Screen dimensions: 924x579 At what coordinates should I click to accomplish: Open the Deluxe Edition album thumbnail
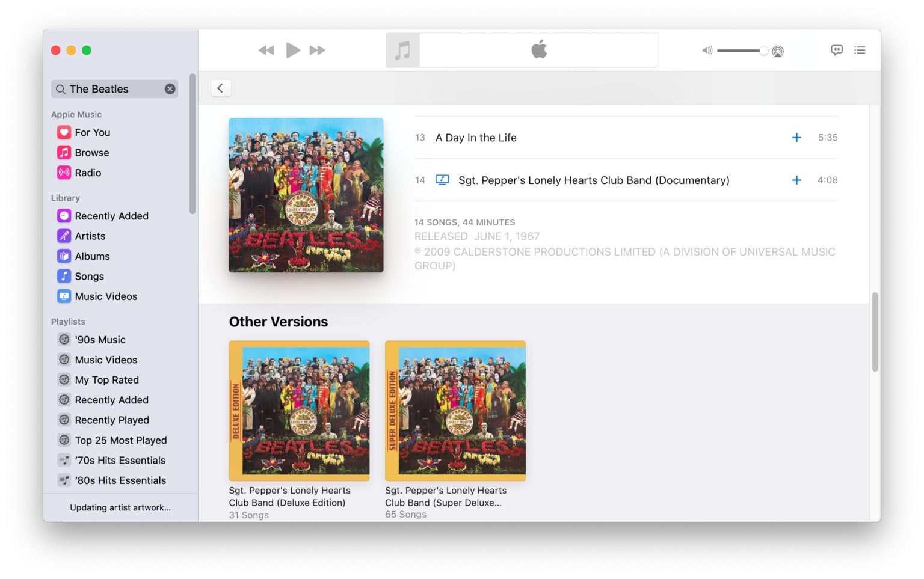click(x=299, y=411)
